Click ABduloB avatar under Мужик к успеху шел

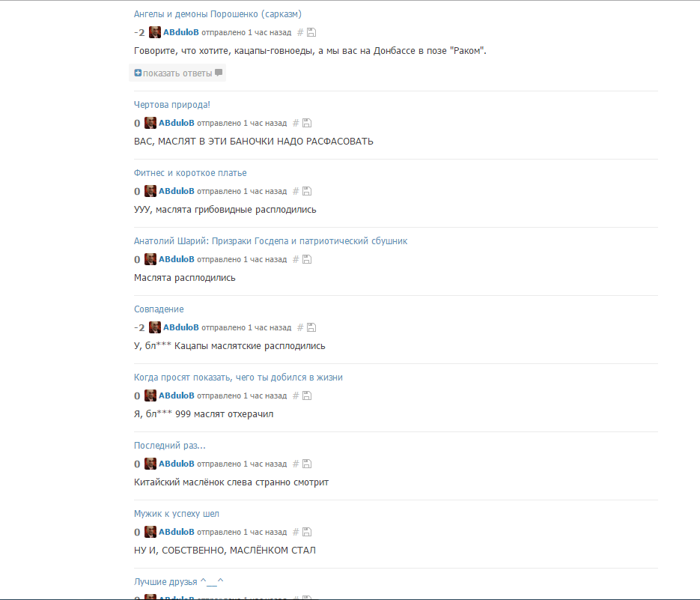tap(150, 532)
